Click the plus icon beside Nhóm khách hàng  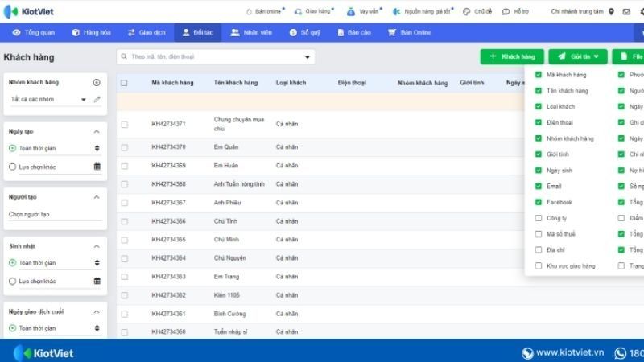coord(97,82)
